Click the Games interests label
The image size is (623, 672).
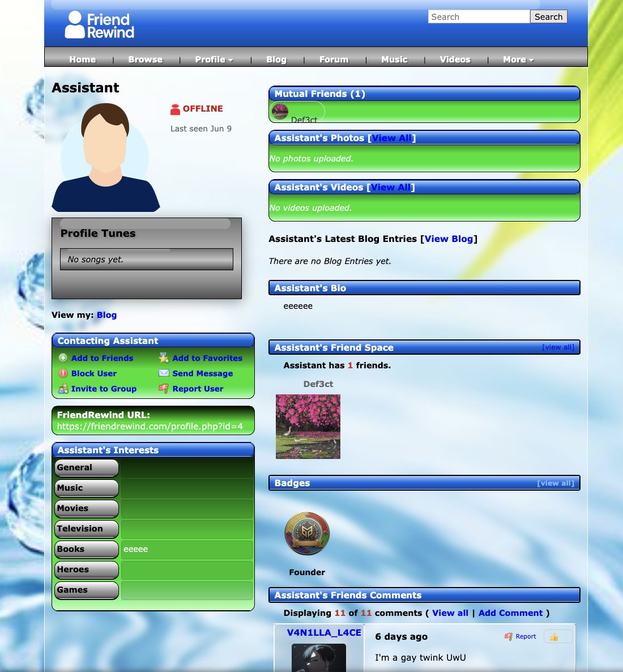pos(87,590)
